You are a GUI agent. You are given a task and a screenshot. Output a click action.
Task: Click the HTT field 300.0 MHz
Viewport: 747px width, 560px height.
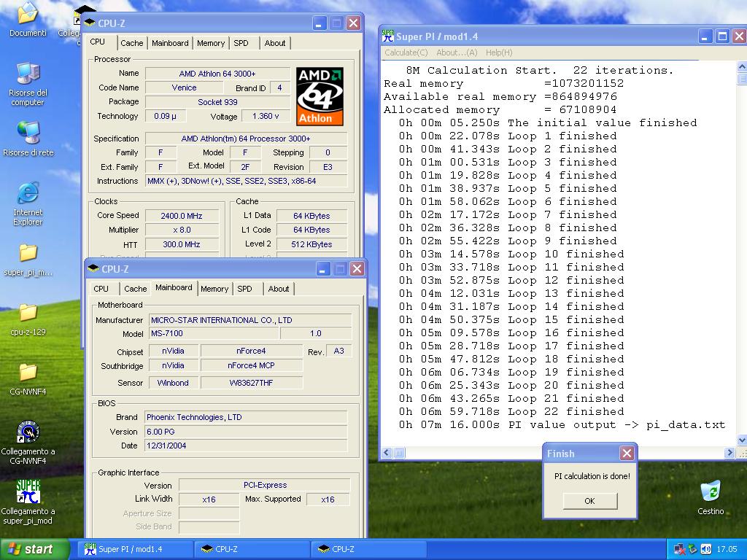pyautogui.click(x=182, y=244)
